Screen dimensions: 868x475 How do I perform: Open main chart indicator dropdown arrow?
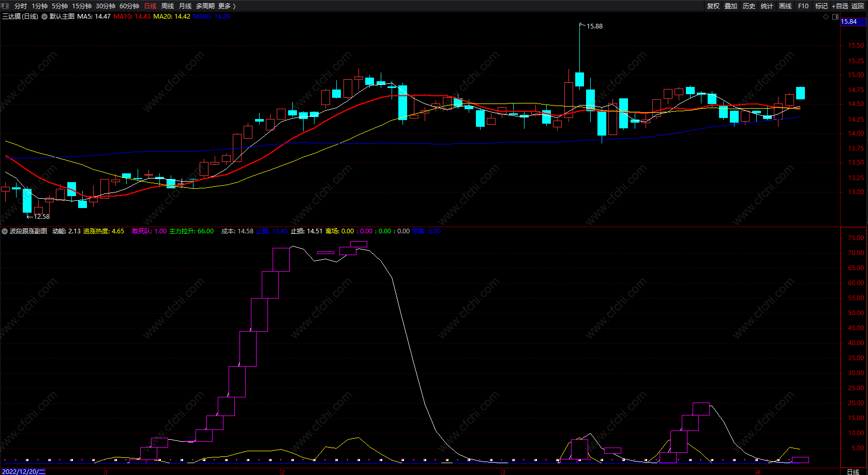pos(44,17)
